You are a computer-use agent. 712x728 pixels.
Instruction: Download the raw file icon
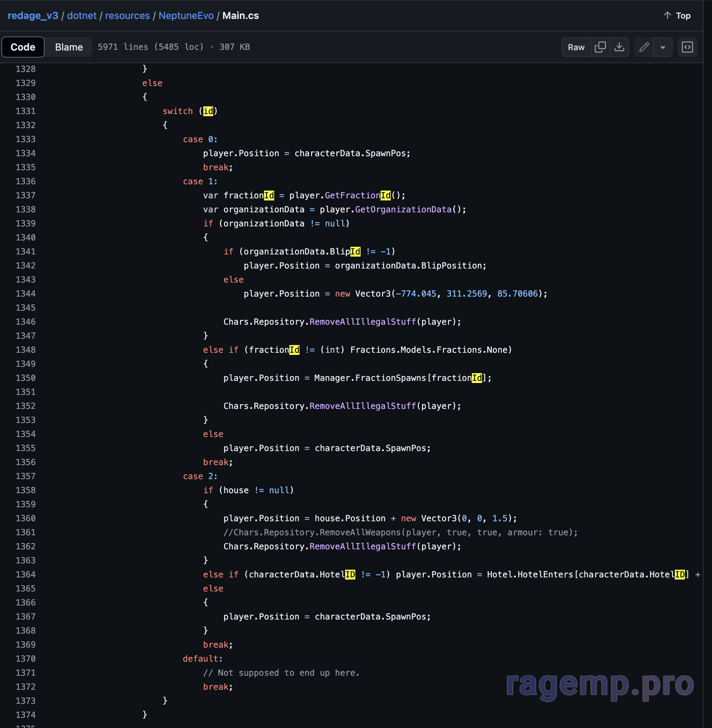(x=619, y=47)
